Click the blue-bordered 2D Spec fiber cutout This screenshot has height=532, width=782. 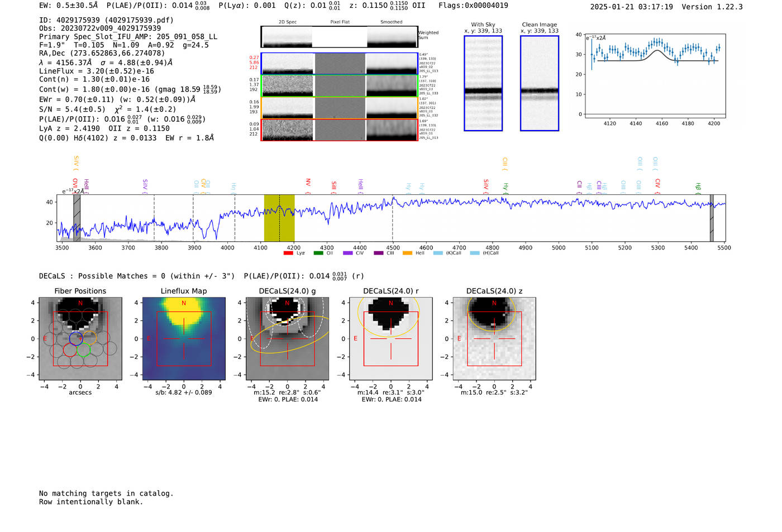tap(288, 64)
